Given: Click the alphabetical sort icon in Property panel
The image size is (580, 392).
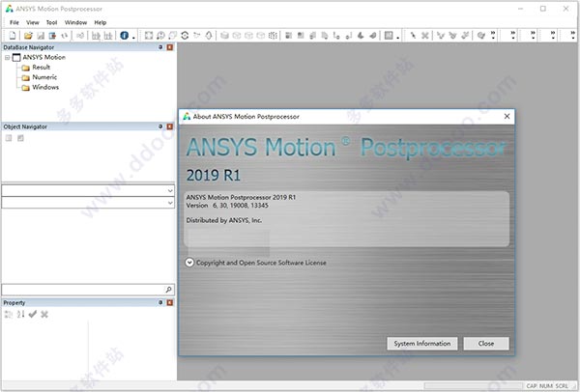Looking at the screenshot, I should (20, 315).
